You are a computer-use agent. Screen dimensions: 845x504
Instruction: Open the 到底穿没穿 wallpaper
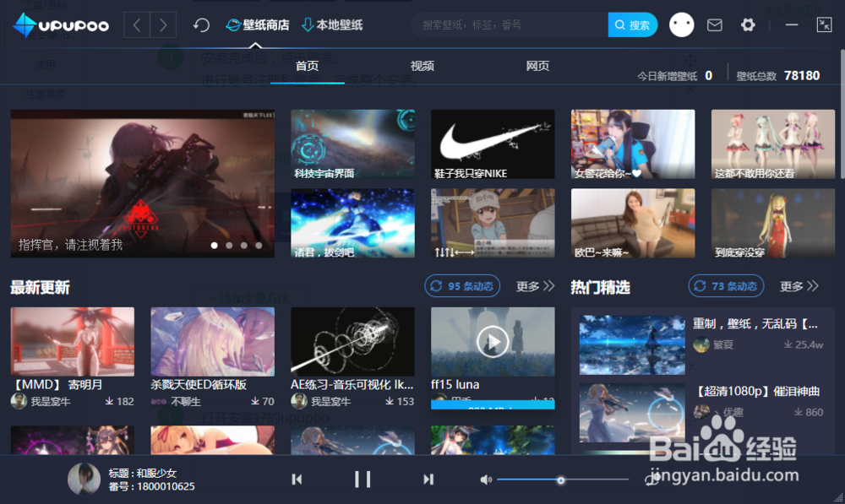click(x=773, y=222)
